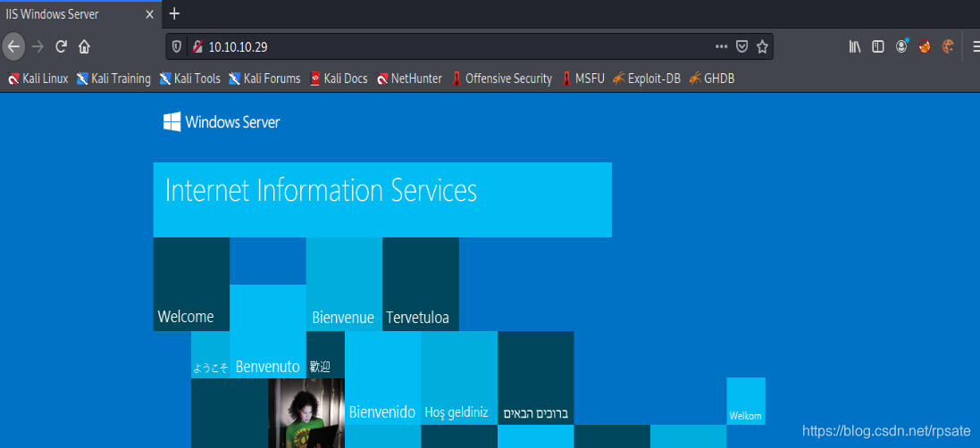Open the browser home page
The height and width of the screenshot is (448, 980).
pos(84,46)
